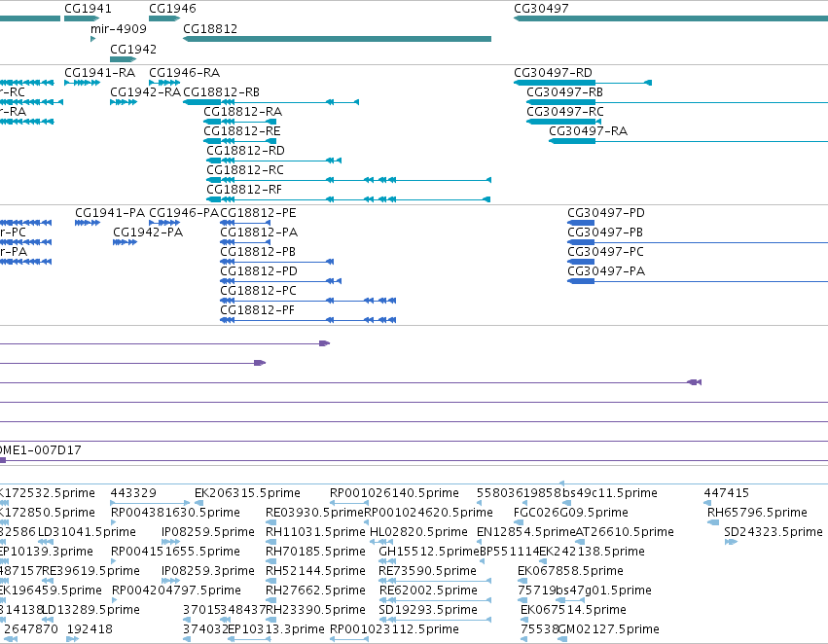Image resolution: width=828 pixels, height=644 pixels.
Task: Click transcript CG18812-RA label
Action: tap(243, 111)
